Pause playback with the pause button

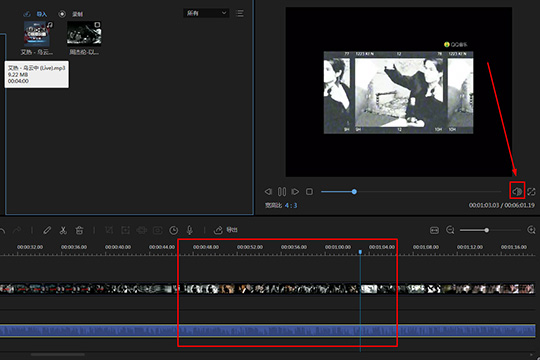pos(282,192)
